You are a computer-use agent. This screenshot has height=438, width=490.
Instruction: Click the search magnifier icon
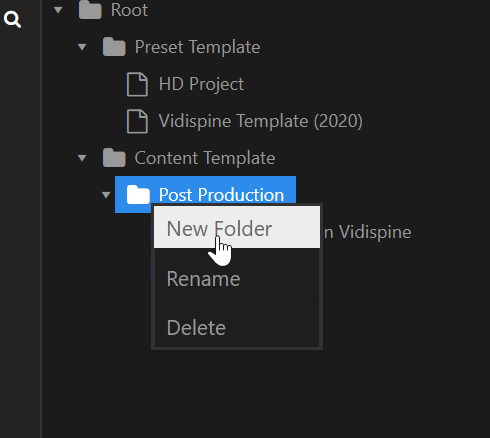[x=12, y=19]
